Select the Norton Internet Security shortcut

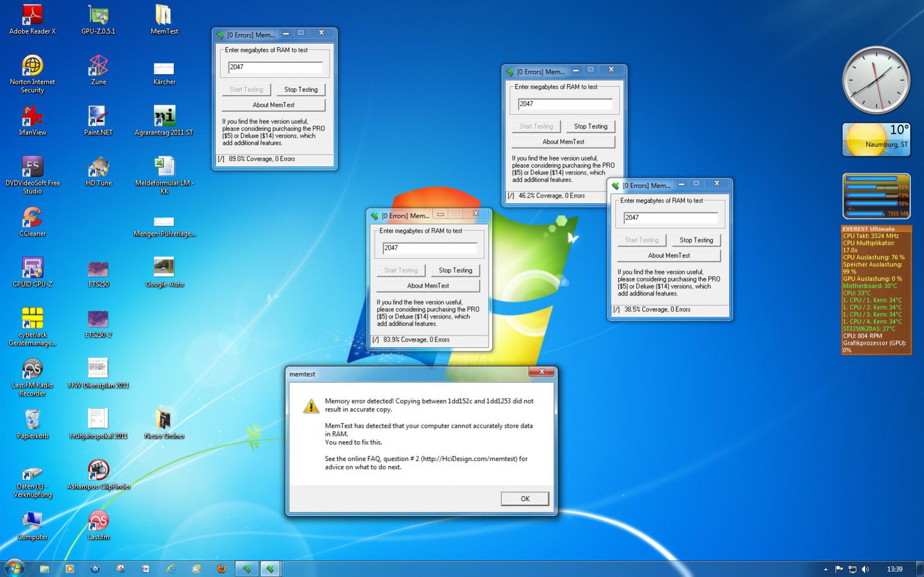(x=32, y=74)
